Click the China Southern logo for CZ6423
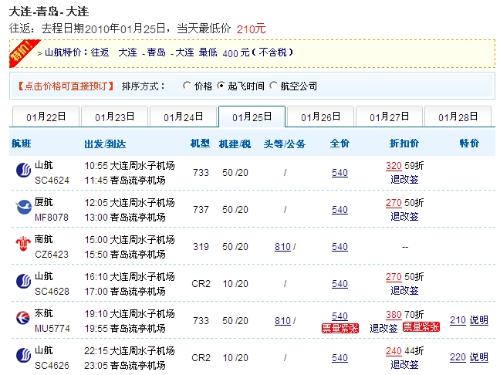Viewport: 500px width, 375px height. point(23,244)
